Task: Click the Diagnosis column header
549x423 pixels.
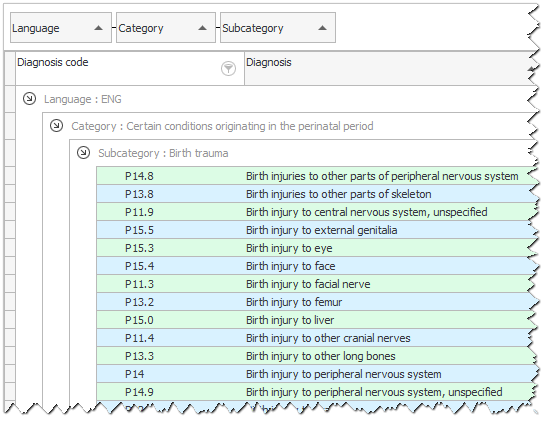Action: pyautogui.click(x=389, y=68)
